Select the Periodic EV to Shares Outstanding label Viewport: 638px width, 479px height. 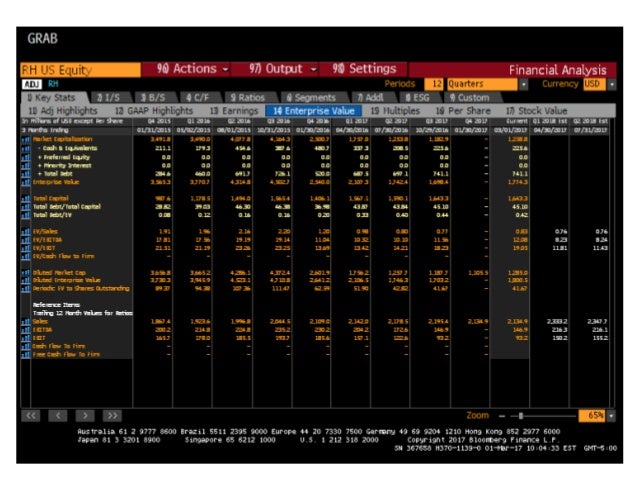click(x=81, y=289)
